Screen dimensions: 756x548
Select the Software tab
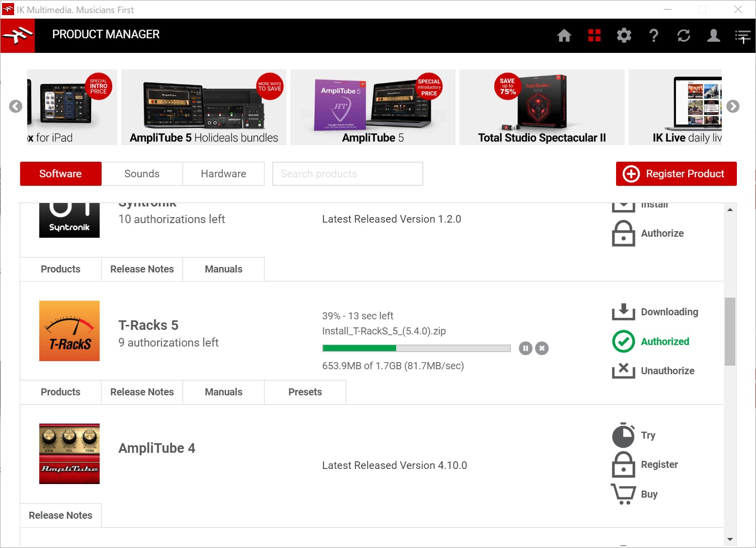60,174
